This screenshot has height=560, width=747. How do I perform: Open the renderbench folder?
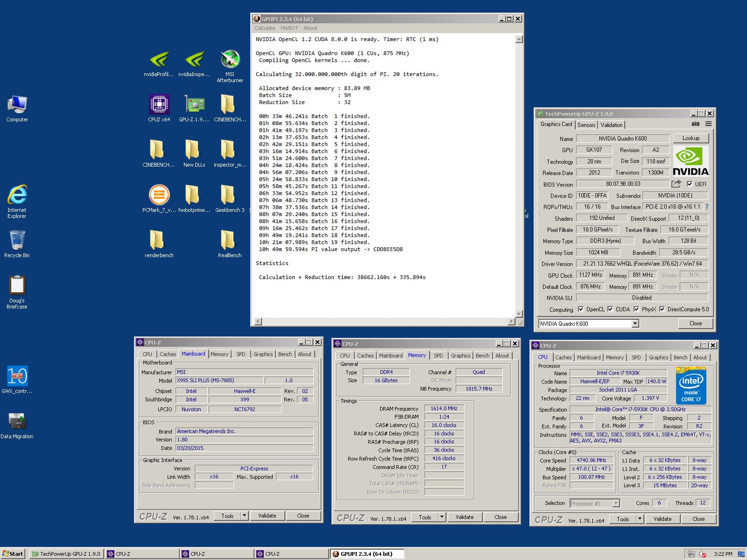click(x=159, y=244)
